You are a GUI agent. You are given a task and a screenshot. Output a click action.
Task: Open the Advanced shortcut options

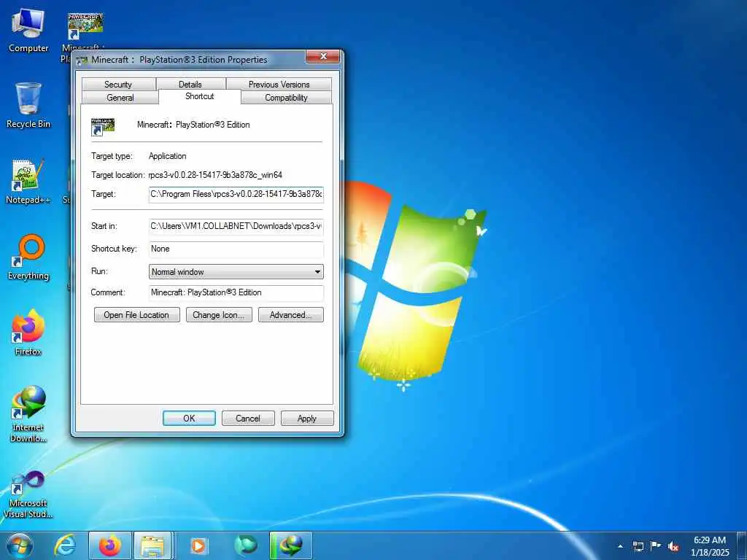pyautogui.click(x=290, y=315)
